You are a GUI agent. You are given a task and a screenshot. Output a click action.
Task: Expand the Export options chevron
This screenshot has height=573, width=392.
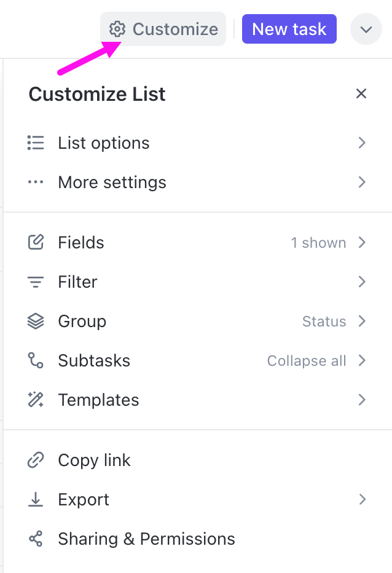(362, 499)
